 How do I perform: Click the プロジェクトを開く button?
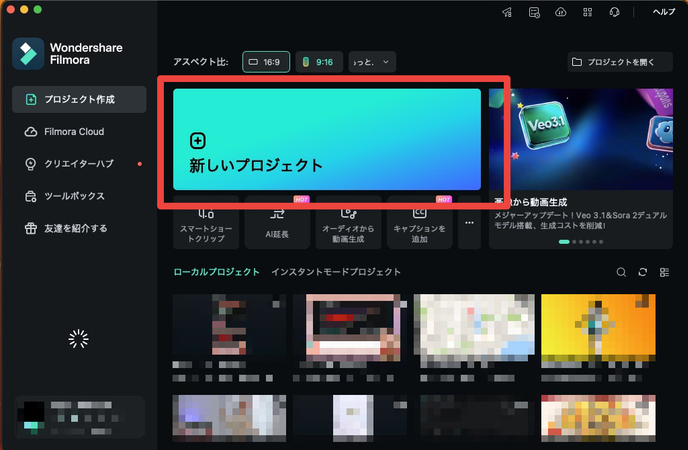point(620,62)
